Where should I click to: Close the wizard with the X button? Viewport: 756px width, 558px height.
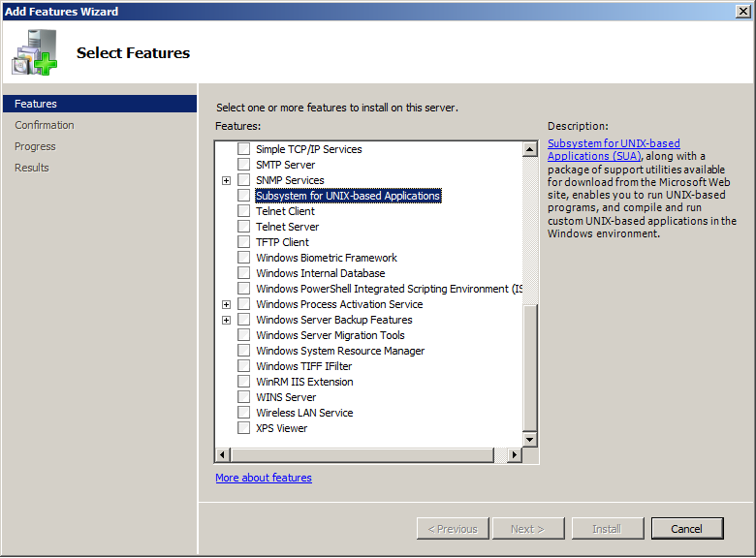click(743, 11)
